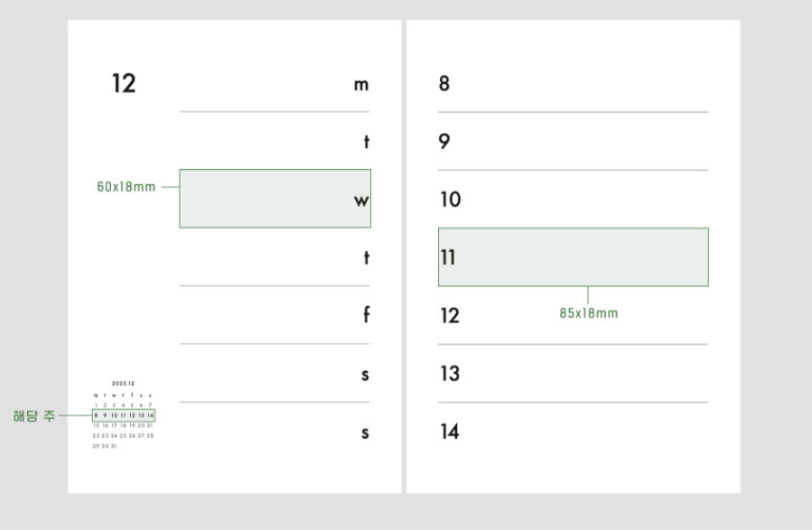The width and height of the screenshot is (812, 530).
Task: Click the '해당 주' green label
Action: point(34,416)
